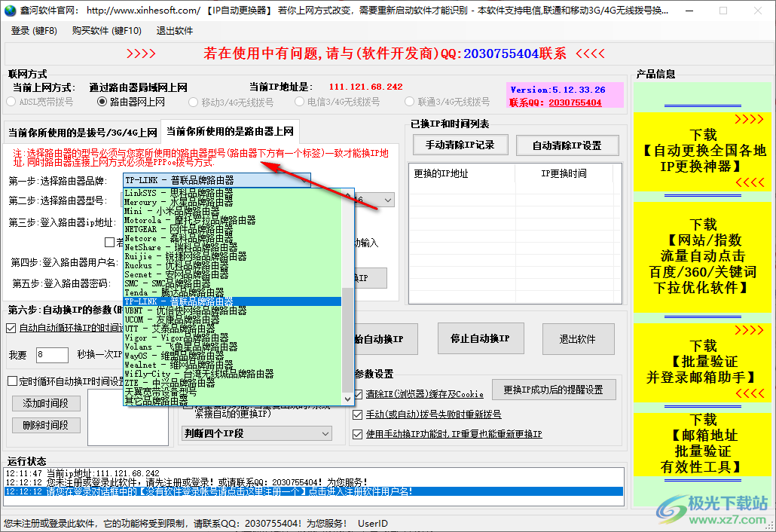The width and height of the screenshot is (776, 532).
Task: Pick SMC品牌路由器 option
Action: 232,283
